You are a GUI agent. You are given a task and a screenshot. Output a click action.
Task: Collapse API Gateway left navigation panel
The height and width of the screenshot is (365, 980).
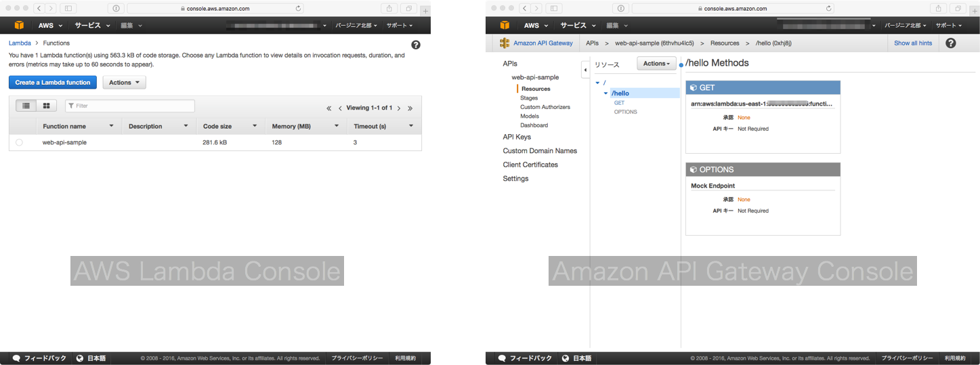(x=585, y=69)
